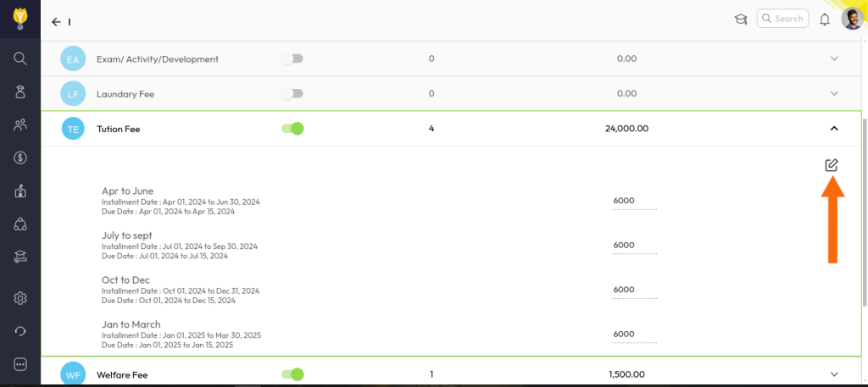Open the people group icon in sidebar

click(x=20, y=125)
